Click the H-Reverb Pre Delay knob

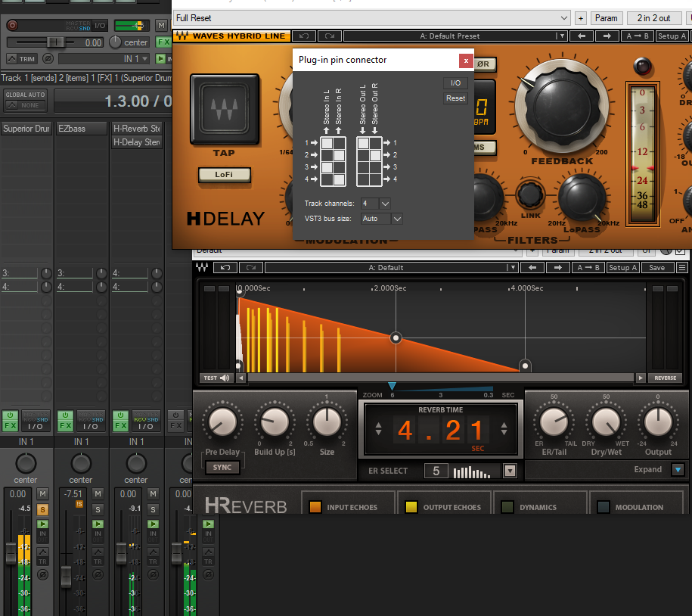tap(222, 422)
